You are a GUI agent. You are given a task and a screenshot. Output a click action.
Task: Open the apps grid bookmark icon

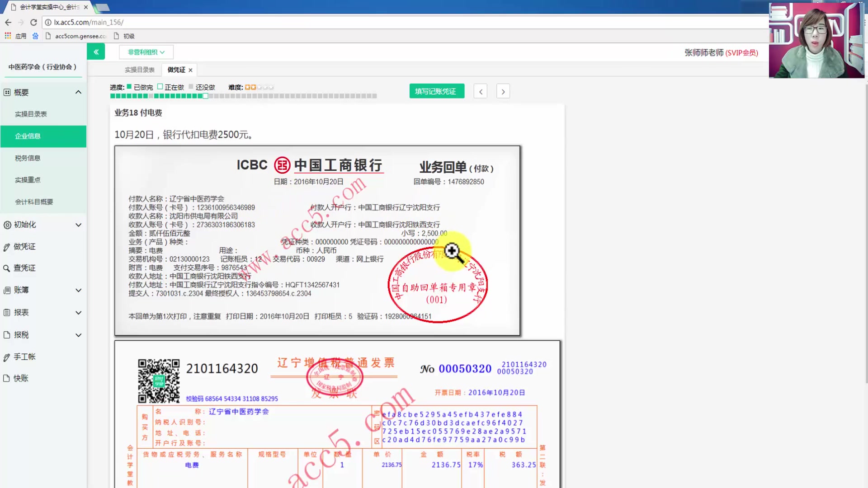(x=8, y=36)
